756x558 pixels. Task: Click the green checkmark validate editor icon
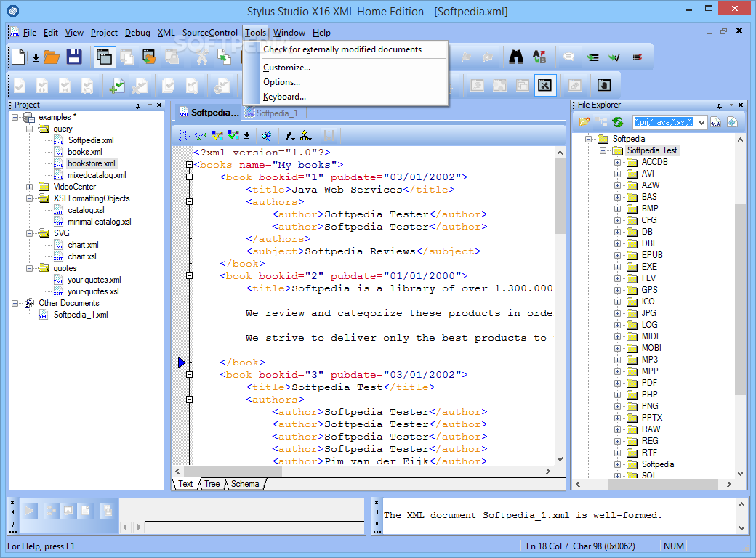(x=233, y=135)
